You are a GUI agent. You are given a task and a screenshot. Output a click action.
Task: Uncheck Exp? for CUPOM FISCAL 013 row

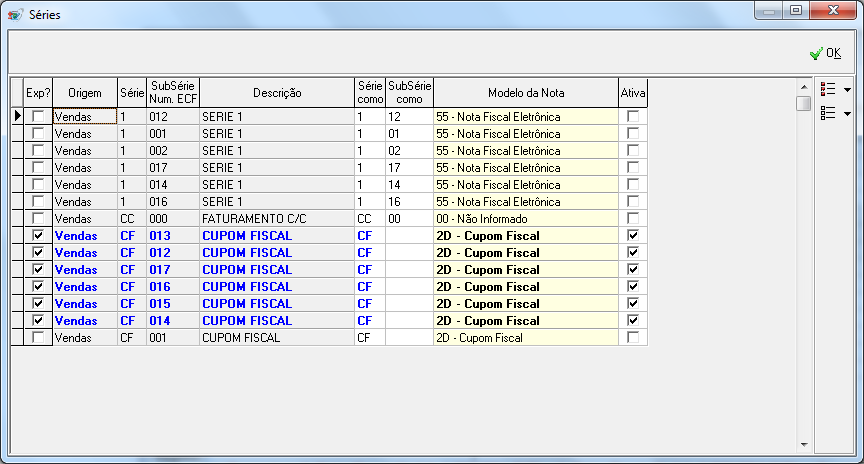coord(38,235)
